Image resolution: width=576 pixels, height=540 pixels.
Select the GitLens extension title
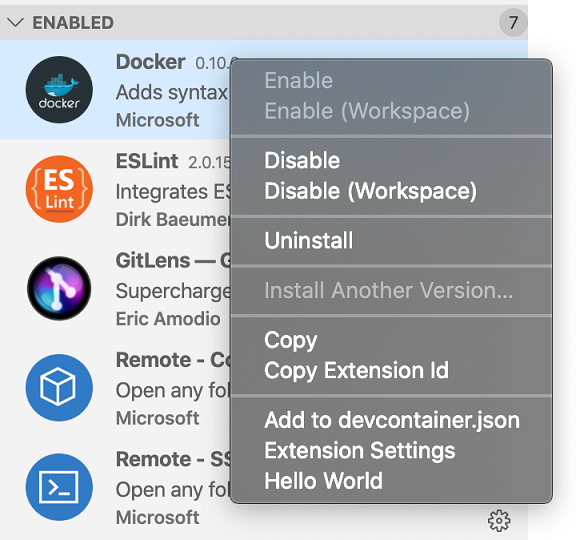[173, 260]
